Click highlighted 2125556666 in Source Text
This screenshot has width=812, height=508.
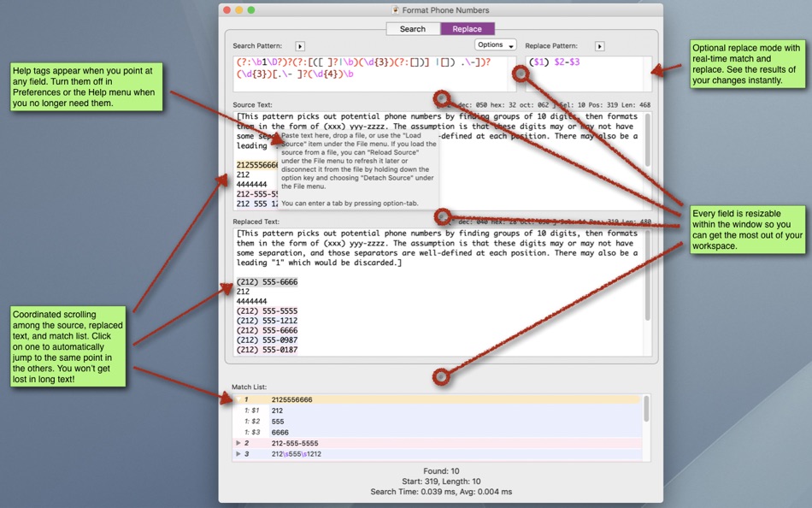tap(257, 165)
